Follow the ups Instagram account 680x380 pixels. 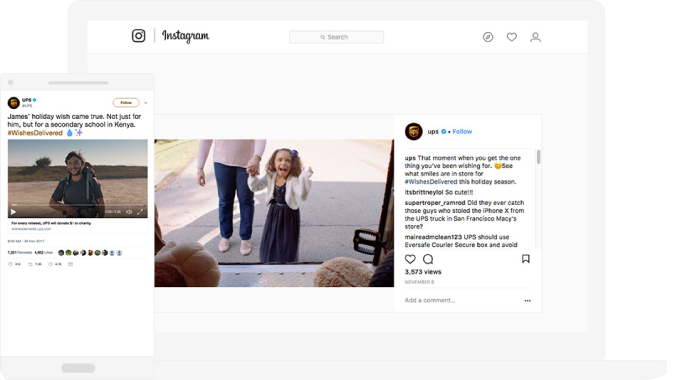462,131
